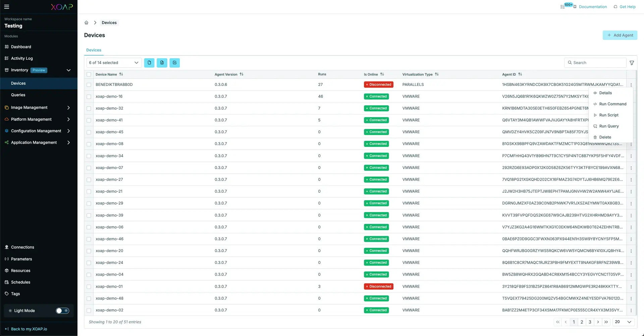This screenshot has width=644, height=336.
Task: Choose Run Script from the context menu
Action: pos(608,115)
